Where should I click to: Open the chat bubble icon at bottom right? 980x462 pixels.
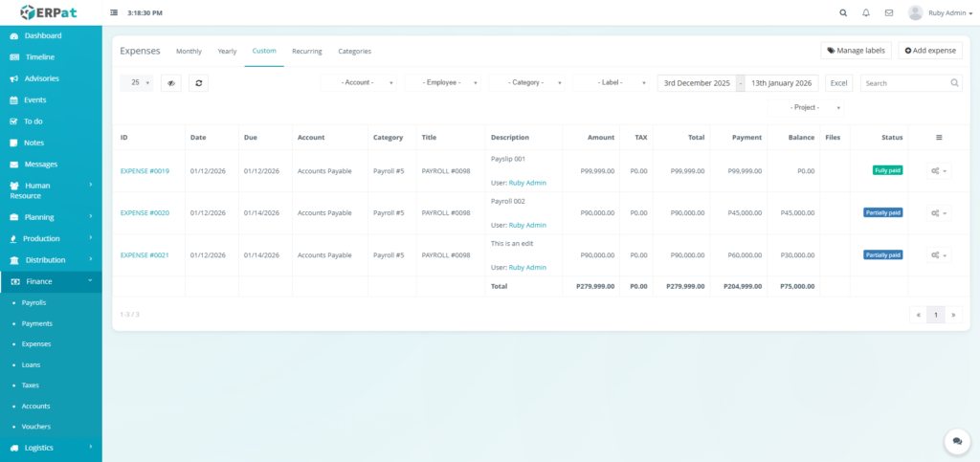(956, 441)
